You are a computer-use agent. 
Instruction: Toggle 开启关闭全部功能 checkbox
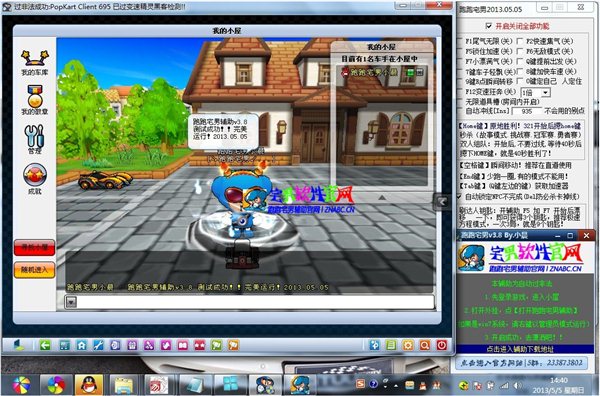(489, 26)
